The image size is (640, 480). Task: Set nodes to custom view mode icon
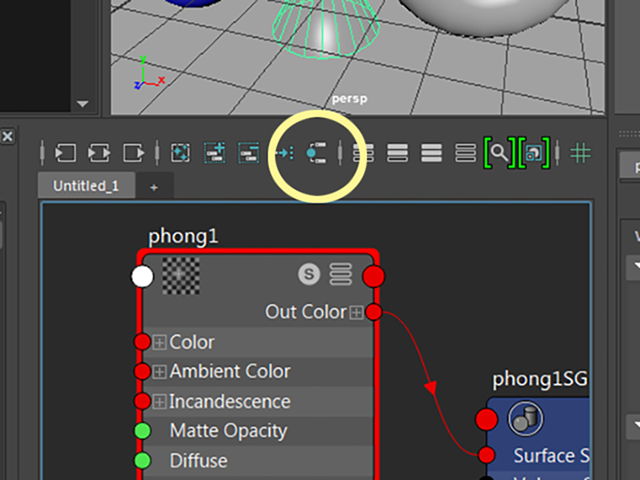coord(465,153)
